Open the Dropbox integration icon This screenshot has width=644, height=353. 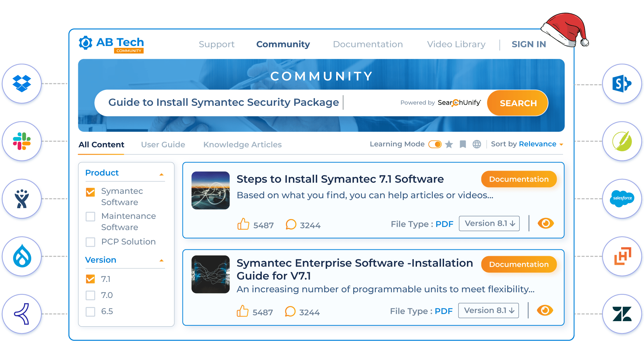click(x=22, y=83)
